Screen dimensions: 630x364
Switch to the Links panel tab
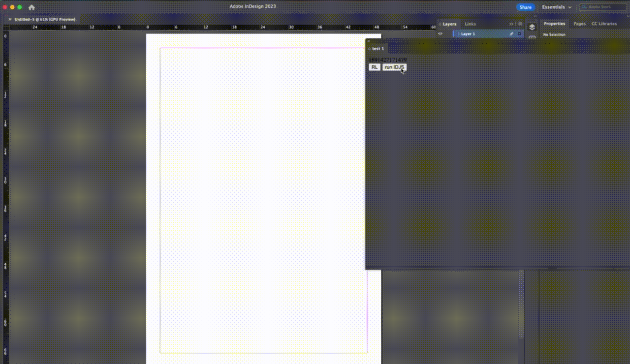pyautogui.click(x=471, y=24)
